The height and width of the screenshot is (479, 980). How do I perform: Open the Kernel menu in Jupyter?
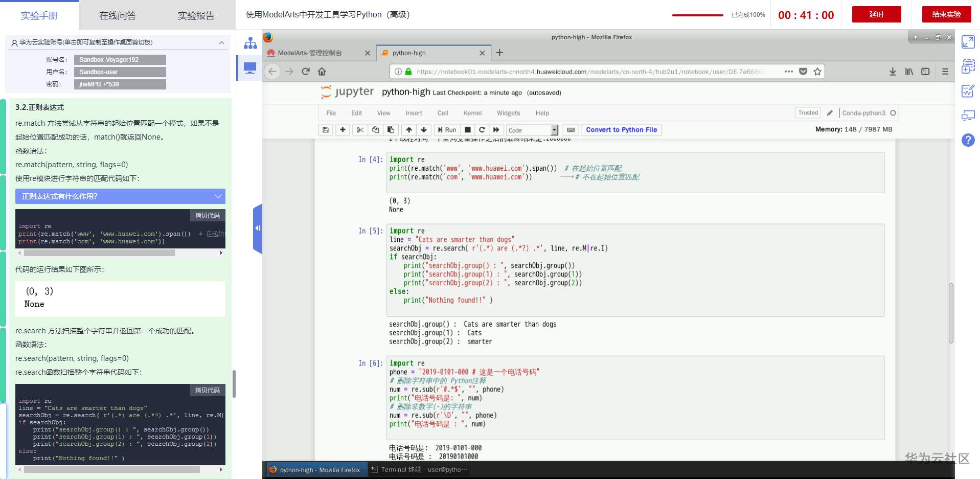472,113
